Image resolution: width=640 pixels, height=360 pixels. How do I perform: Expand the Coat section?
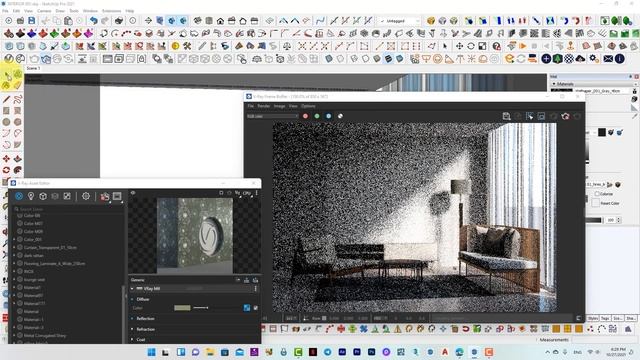pyautogui.click(x=132, y=340)
